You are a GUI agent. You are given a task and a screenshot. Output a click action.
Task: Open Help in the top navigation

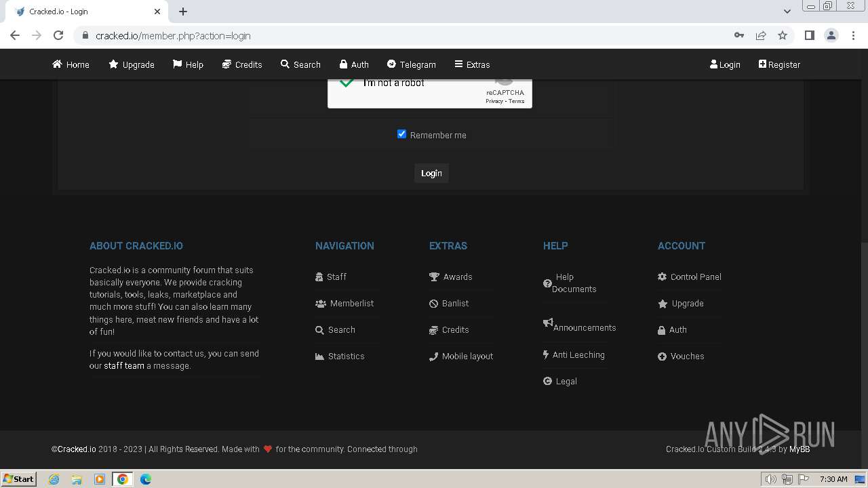(x=188, y=64)
